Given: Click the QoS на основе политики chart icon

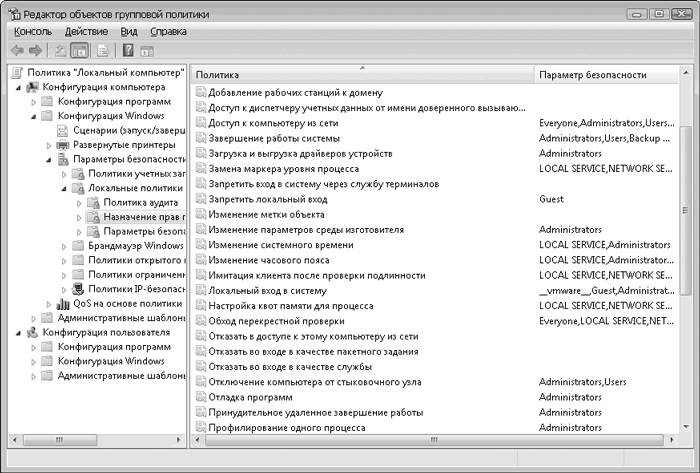Looking at the screenshot, I should pos(63,303).
